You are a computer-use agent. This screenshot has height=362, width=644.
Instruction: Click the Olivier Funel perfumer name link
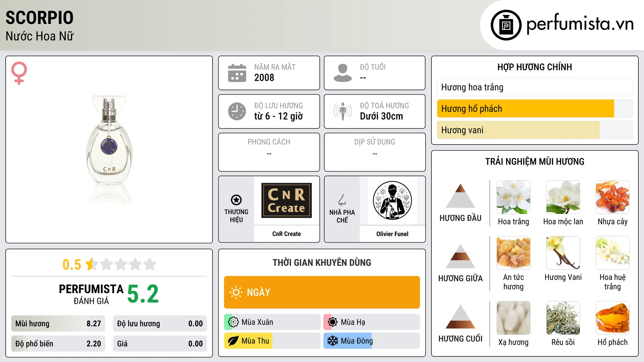tap(392, 234)
